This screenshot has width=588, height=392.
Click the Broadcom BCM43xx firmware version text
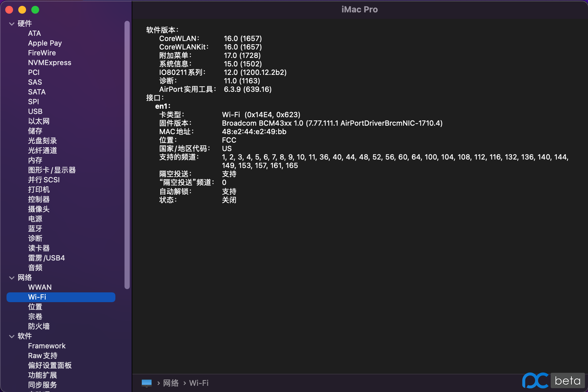(x=332, y=123)
